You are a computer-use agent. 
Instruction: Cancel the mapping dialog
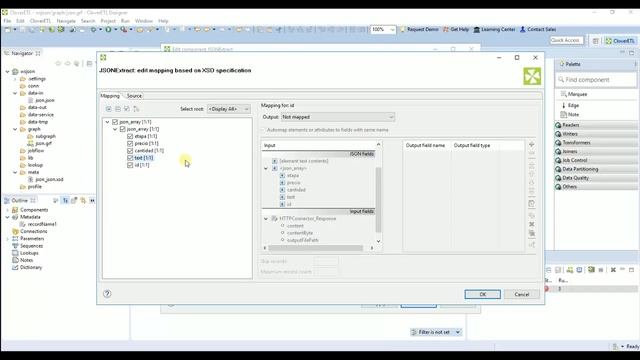pos(522,294)
